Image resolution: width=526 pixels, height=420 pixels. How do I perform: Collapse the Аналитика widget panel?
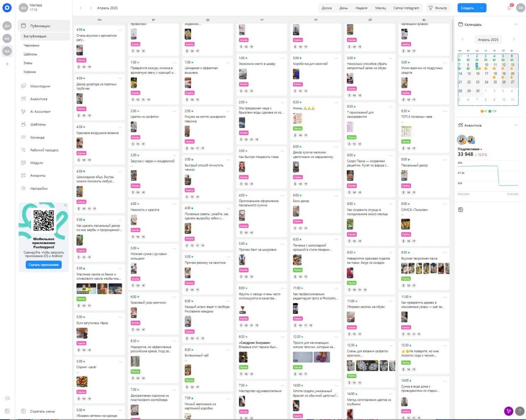[x=516, y=125]
